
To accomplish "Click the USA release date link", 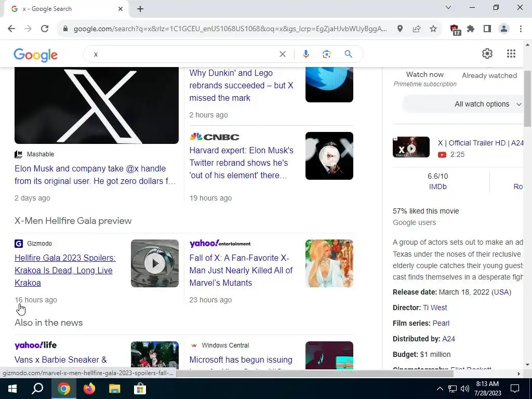I will point(501,292).
